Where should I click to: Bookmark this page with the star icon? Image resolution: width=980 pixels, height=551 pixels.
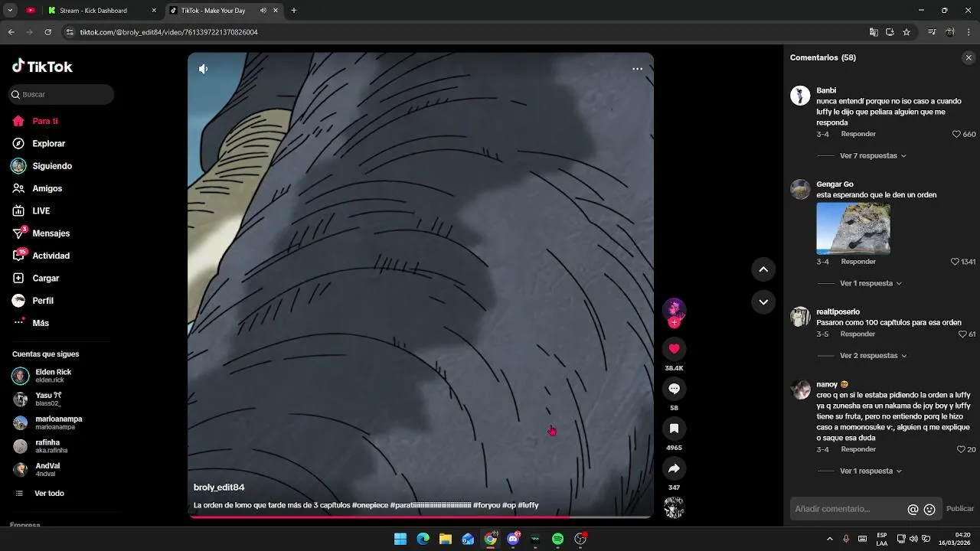click(x=906, y=32)
